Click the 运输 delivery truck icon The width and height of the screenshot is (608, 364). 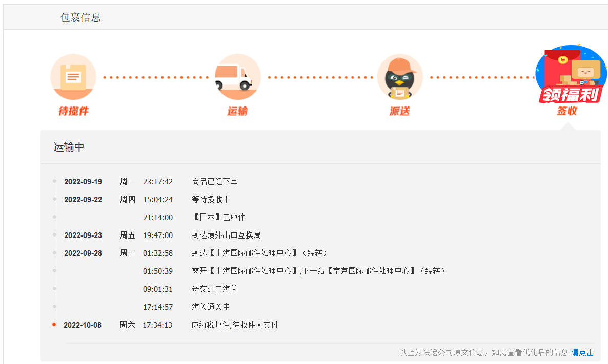(237, 77)
